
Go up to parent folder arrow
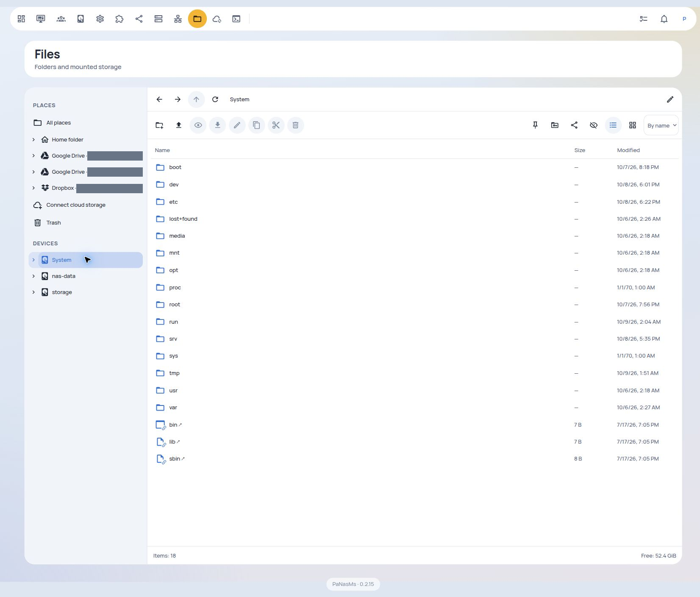(196, 99)
